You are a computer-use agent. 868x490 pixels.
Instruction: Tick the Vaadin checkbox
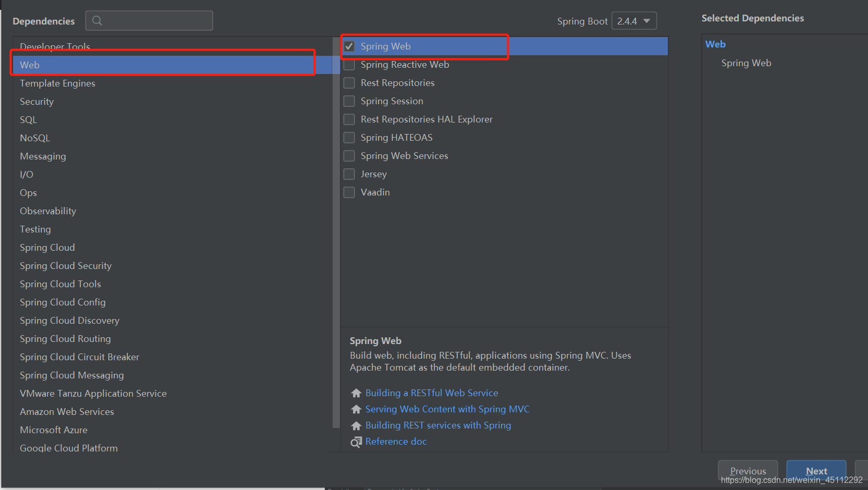click(349, 192)
